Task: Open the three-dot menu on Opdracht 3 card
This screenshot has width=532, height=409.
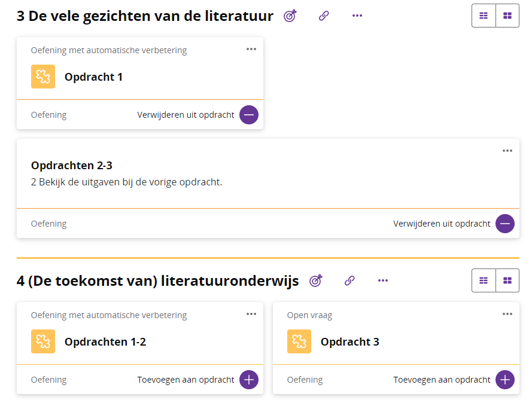Action: (x=507, y=314)
